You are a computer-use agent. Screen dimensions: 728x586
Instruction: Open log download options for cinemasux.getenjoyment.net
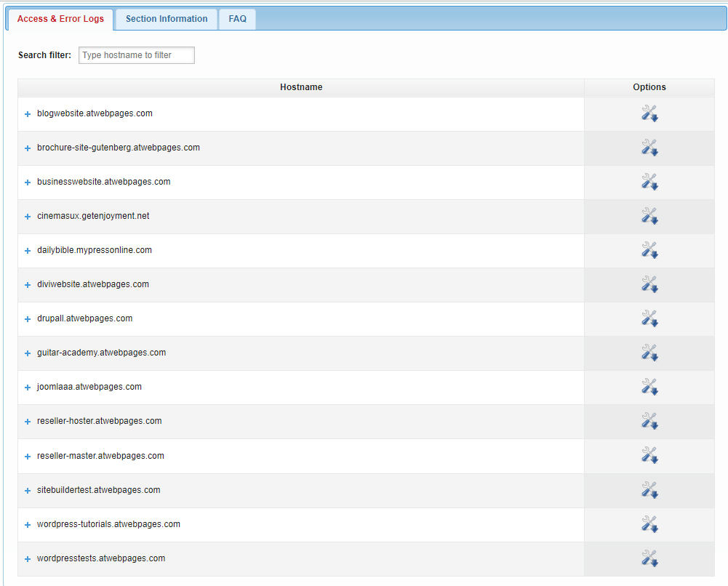[x=649, y=215]
